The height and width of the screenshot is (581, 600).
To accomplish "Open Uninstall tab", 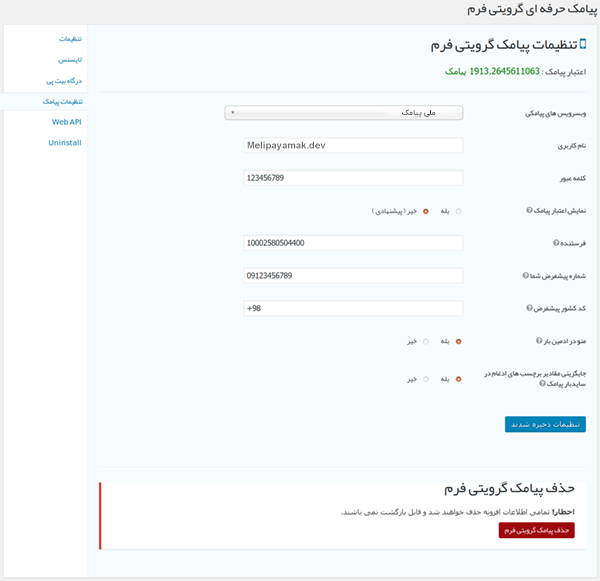I will click(x=65, y=142).
